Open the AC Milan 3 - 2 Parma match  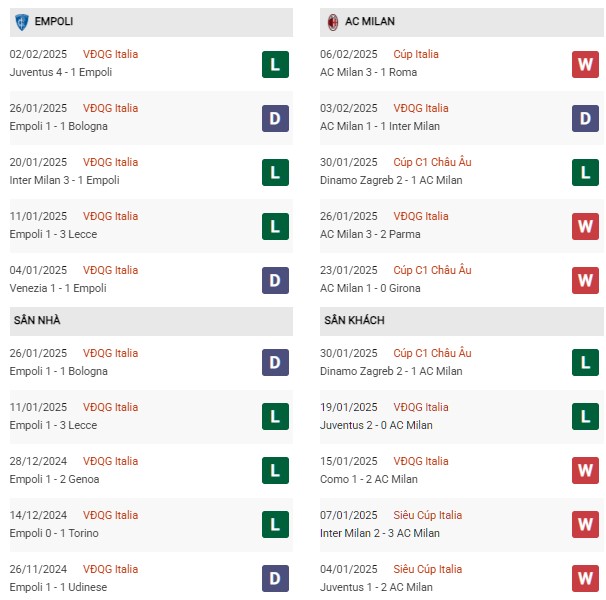click(370, 234)
